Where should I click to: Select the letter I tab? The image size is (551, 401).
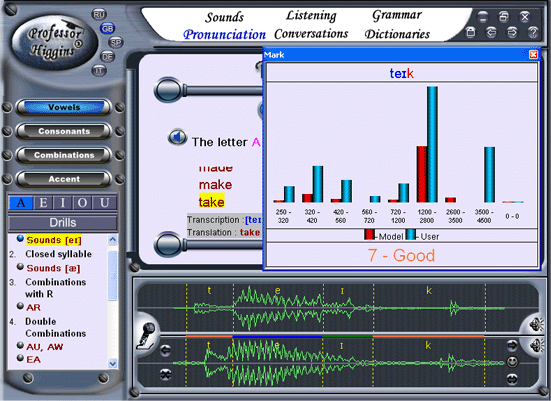pyautogui.click(x=63, y=203)
